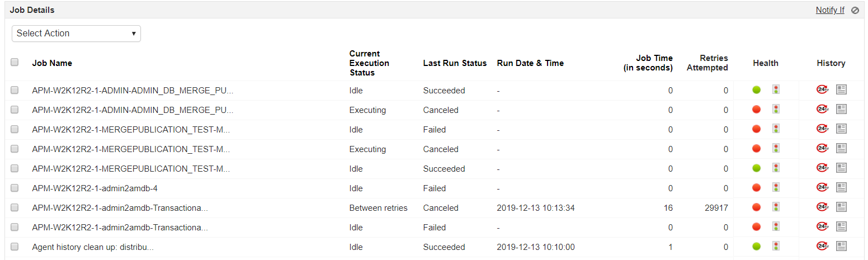Tick the select-all checkbox beside Job Name
The width and height of the screenshot is (868, 260).
(15, 63)
